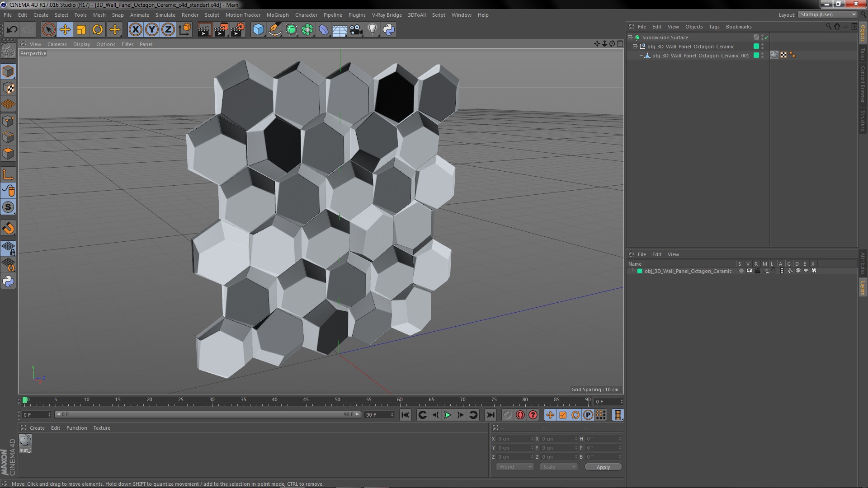Collapse obj_3D_Wall_Panel_Octagon_Ceramic null node
This screenshot has height=488, width=868.
[x=635, y=47]
